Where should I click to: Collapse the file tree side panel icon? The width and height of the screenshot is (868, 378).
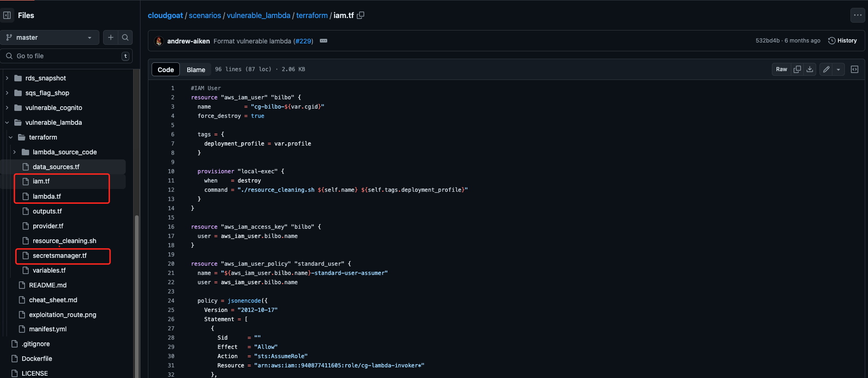(7, 15)
